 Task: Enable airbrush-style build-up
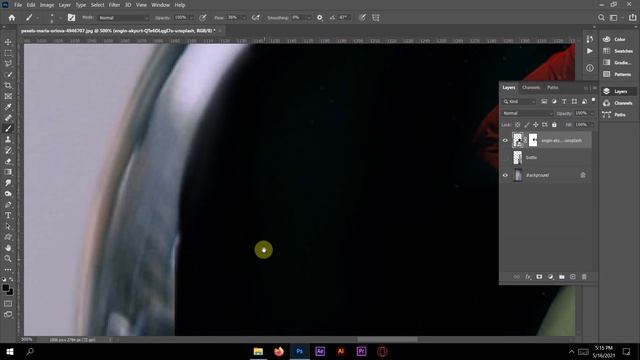pyautogui.click(x=256, y=18)
